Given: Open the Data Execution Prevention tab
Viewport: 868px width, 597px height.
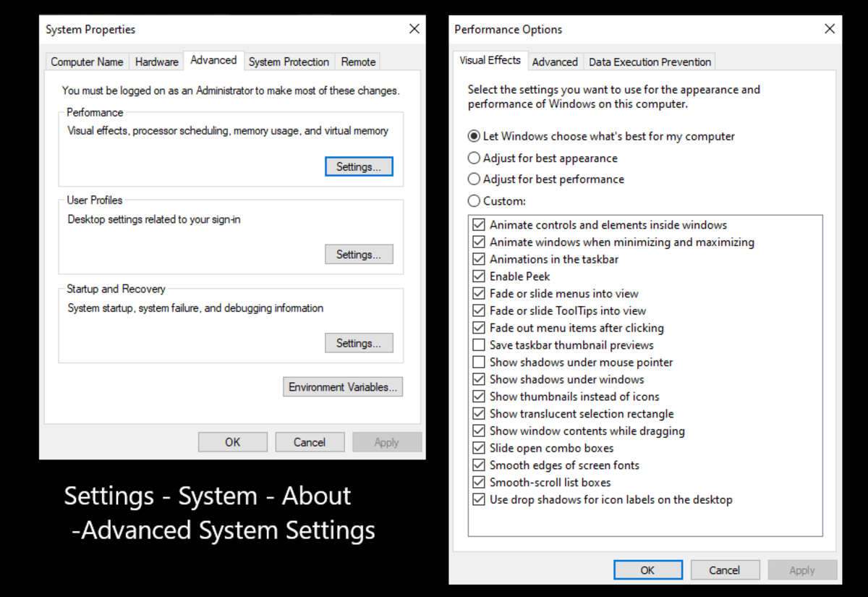Looking at the screenshot, I should tap(649, 62).
